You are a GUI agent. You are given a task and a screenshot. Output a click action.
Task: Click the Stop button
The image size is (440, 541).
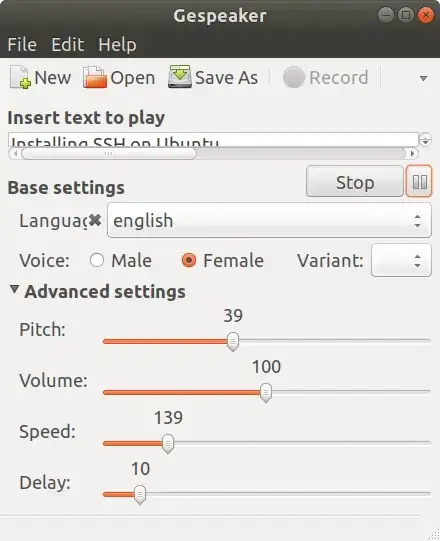(355, 181)
